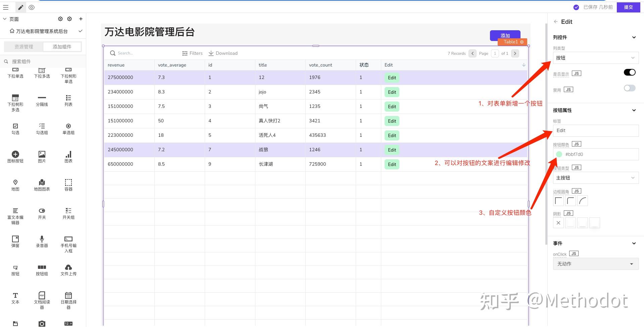Add the 容器 container widget
644x327 pixels.
pyautogui.click(x=68, y=185)
